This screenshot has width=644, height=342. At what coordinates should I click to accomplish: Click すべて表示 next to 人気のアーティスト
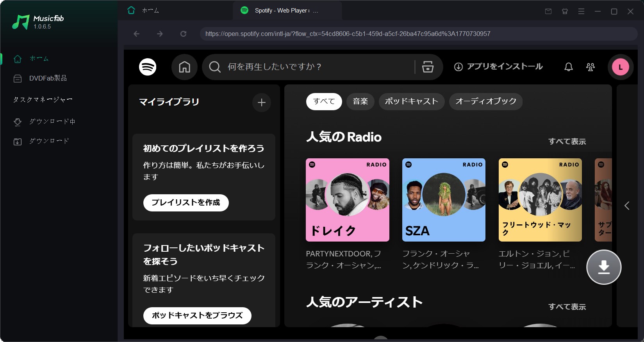(x=567, y=307)
